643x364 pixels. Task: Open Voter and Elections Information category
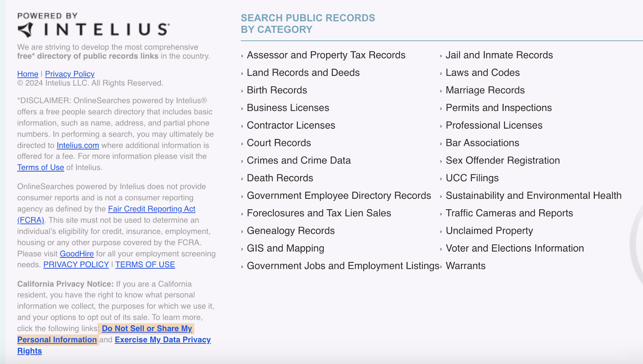click(x=515, y=248)
